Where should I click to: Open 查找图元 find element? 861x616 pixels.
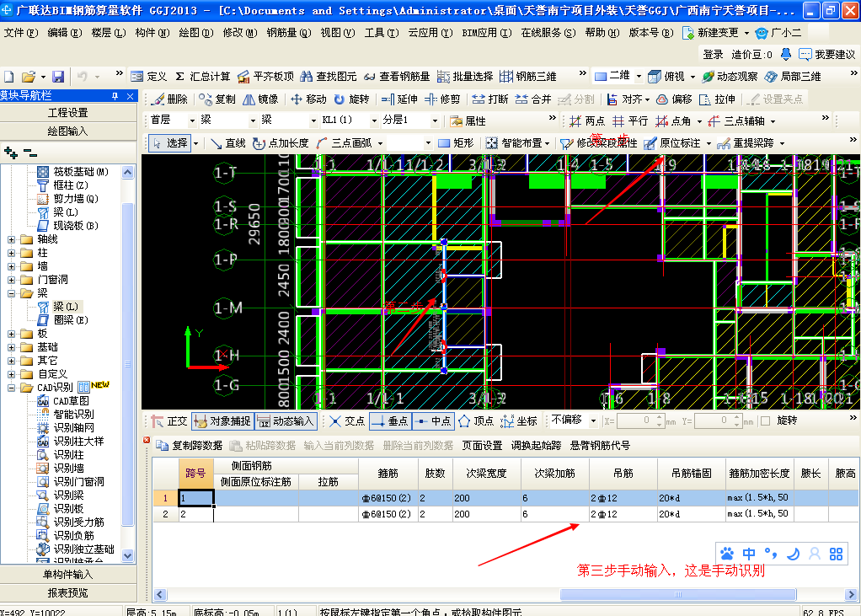tap(329, 77)
